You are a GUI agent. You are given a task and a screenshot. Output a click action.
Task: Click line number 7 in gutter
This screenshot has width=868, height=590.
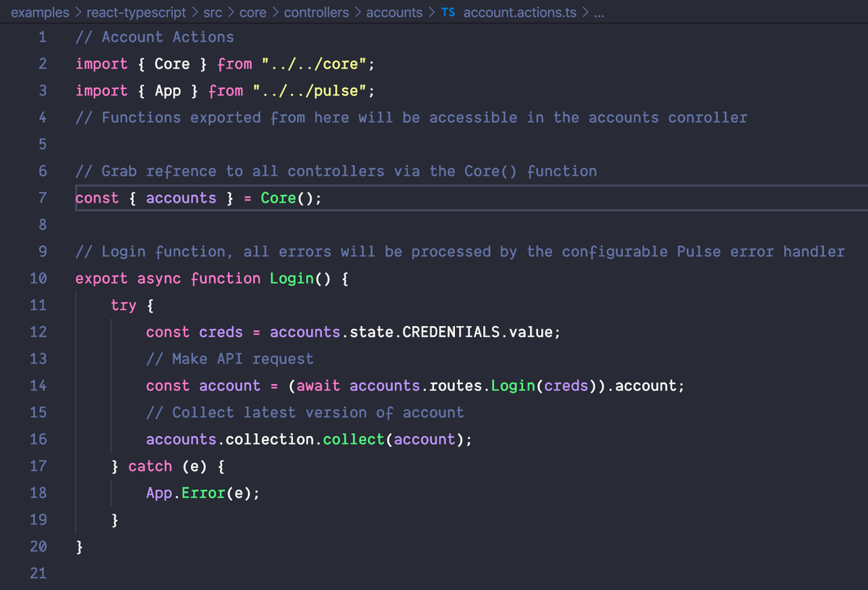pyautogui.click(x=42, y=198)
